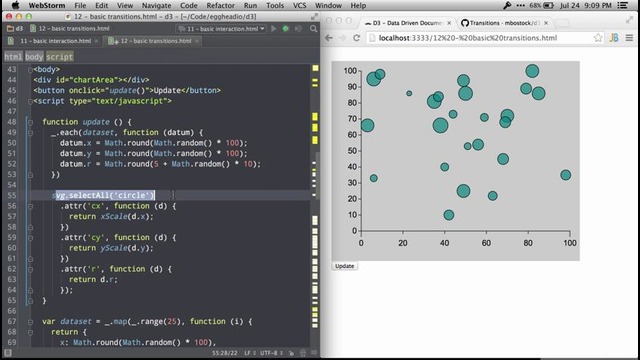Collapse the _.each fold at line 49
This screenshot has height=360, width=640.
tap(30, 133)
